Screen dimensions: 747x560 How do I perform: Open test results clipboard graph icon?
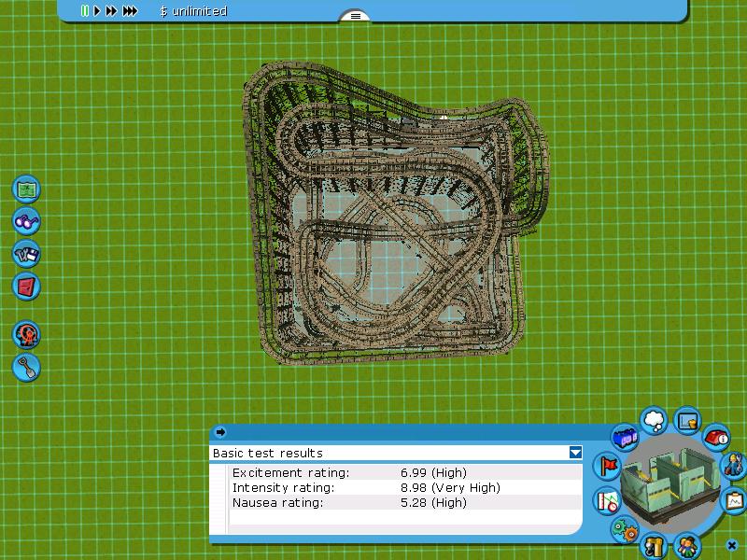[x=735, y=500]
